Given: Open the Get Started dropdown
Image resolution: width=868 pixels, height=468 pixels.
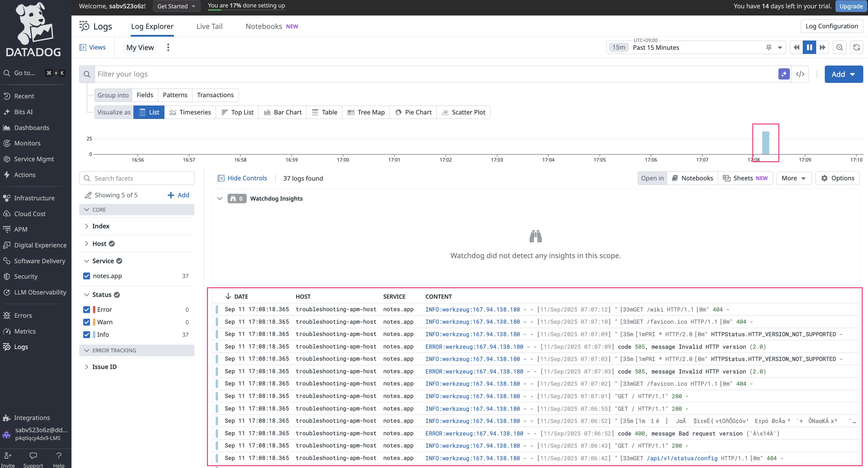Looking at the screenshot, I should [x=177, y=6].
